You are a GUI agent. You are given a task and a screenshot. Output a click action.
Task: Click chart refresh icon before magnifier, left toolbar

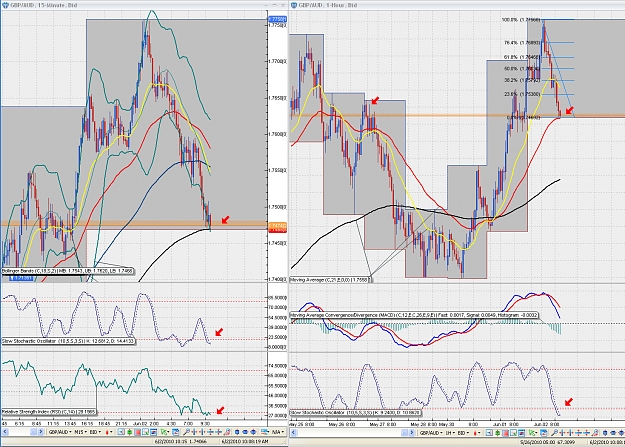[175, 432]
